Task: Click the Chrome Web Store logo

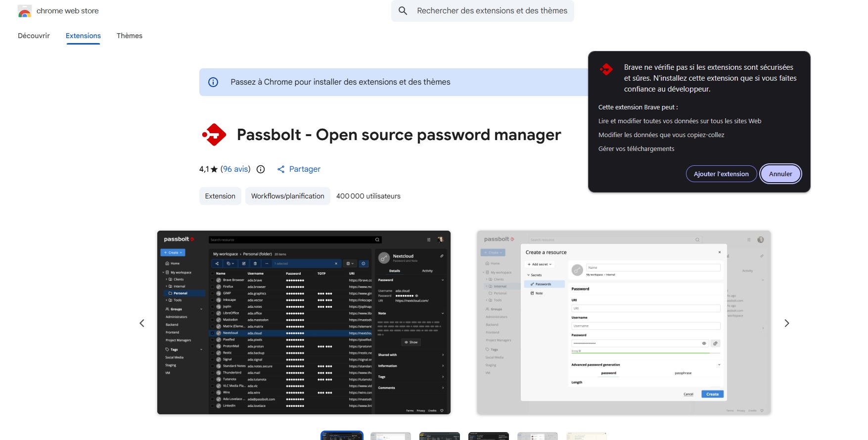Action: pyautogui.click(x=25, y=11)
